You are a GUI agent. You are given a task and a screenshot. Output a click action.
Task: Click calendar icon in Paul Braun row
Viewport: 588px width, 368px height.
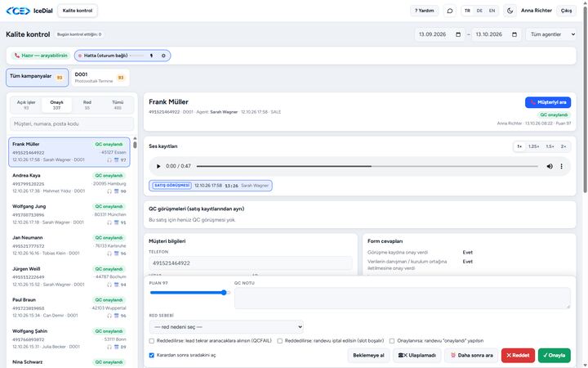pos(116,316)
